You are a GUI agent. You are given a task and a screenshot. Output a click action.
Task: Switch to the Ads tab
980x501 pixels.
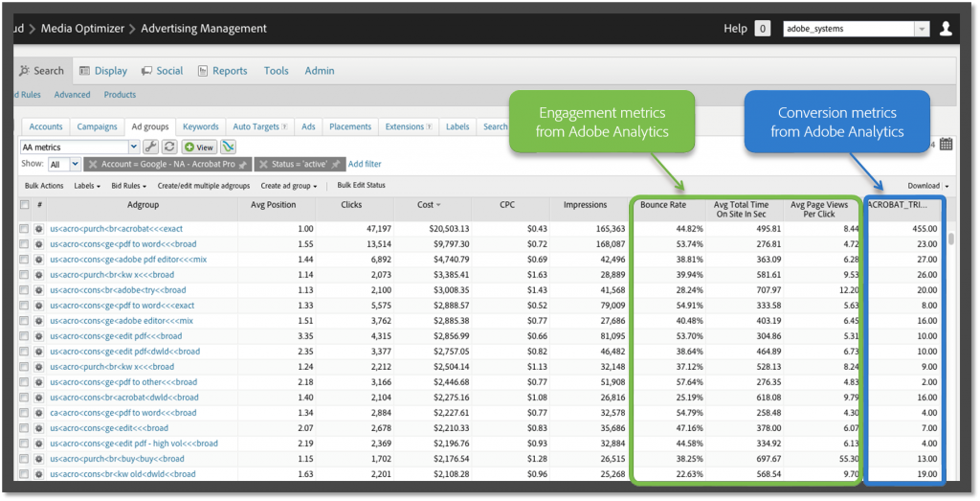pyautogui.click(x=308, y=126)
